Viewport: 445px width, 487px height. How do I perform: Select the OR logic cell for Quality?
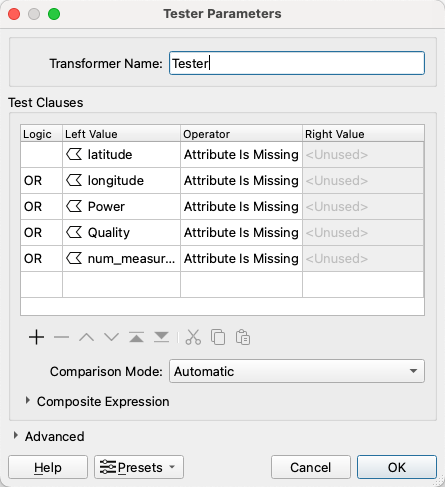pyautogui.click(x=41, y=232)
